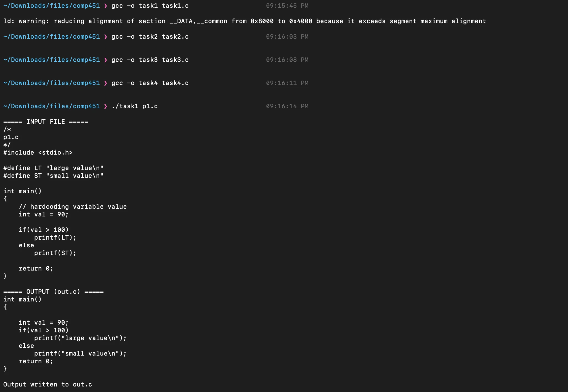Click the #define ST macro line

pos(53,176)
